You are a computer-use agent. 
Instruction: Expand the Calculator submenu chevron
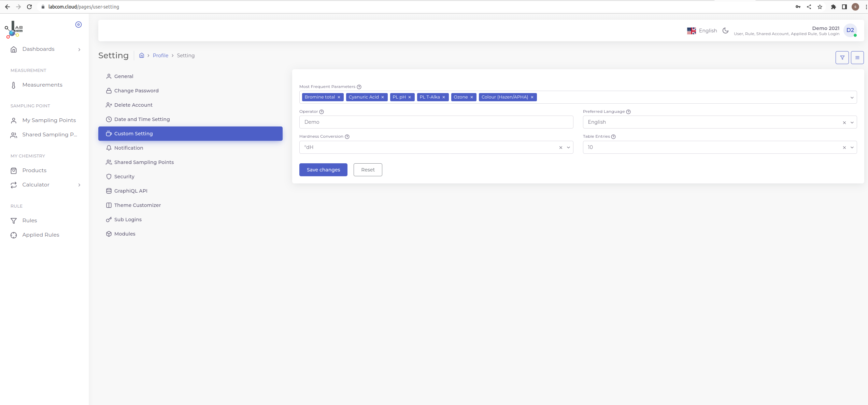coord(79,185)
